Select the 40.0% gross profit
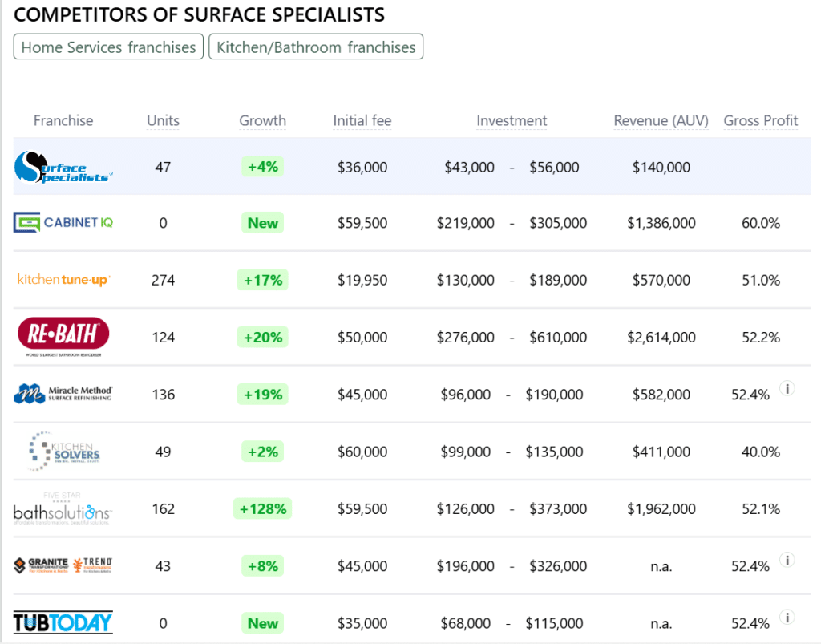821x644 pixels. tap(760, 452)
